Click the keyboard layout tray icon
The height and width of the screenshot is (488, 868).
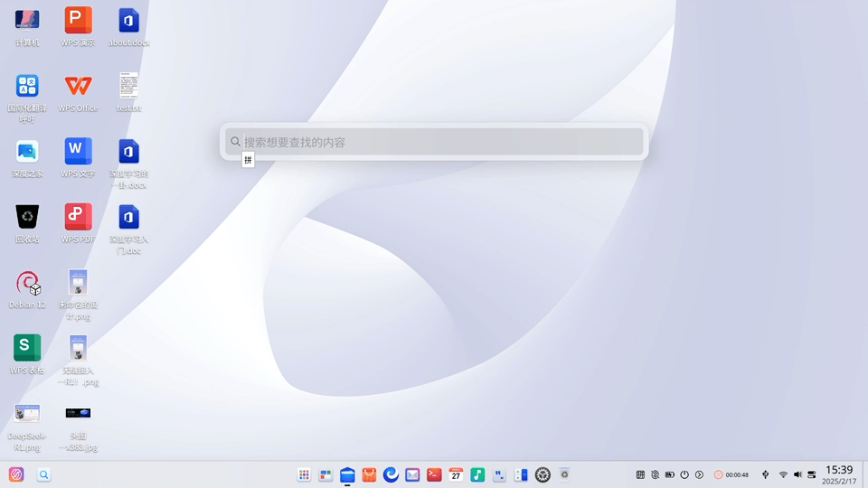tap(640, 474)
